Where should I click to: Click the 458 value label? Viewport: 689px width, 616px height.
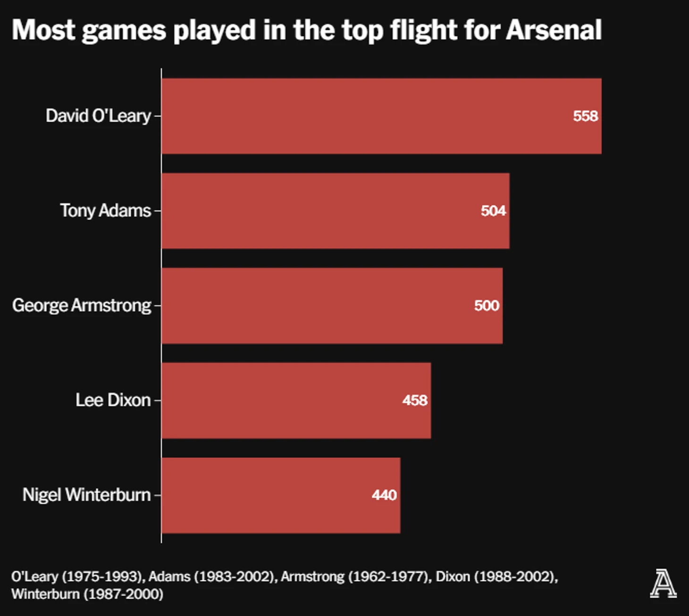click(415, 400)
